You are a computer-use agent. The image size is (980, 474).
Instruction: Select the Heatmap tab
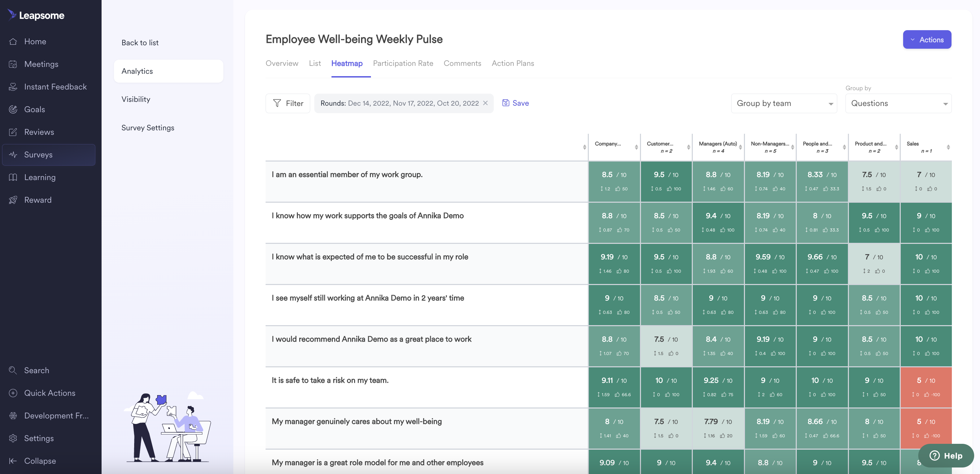(347, 63)
